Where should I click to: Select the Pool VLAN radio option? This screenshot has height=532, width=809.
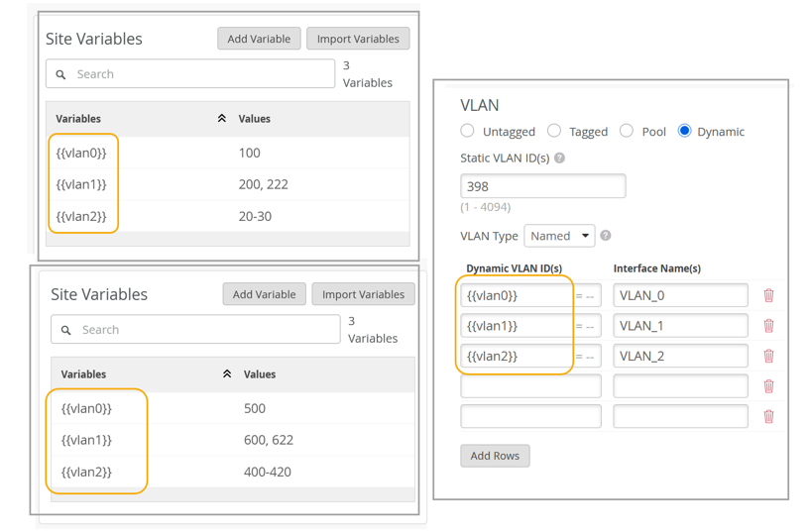[627, 131]
